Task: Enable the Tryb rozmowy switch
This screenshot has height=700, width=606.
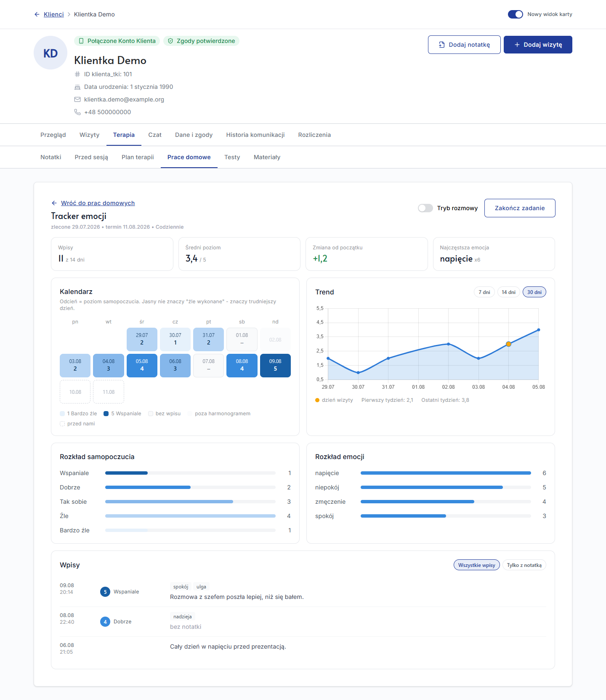Action: [x=425, y=208]
